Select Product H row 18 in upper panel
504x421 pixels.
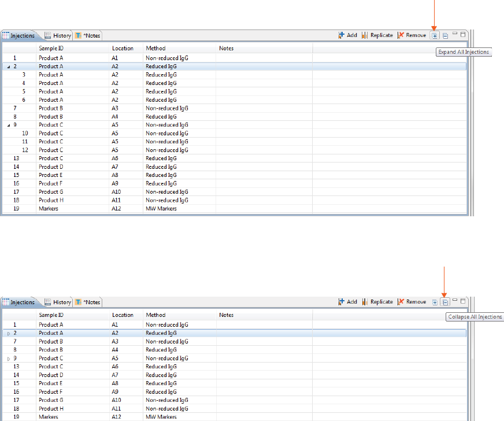tap(235, 200)
